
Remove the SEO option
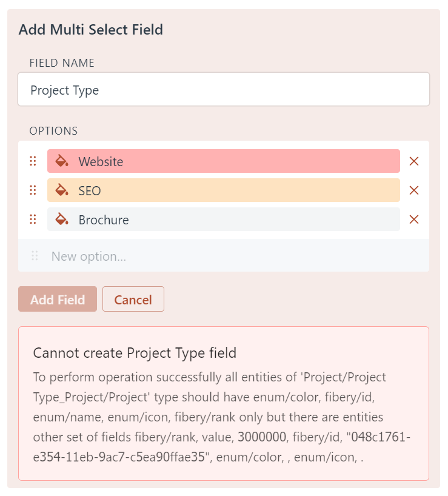tap(414, 190)
